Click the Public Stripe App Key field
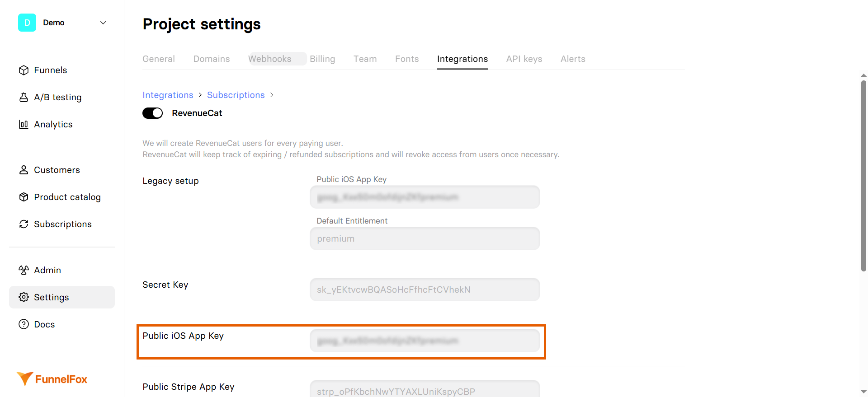 pos(425,389)
